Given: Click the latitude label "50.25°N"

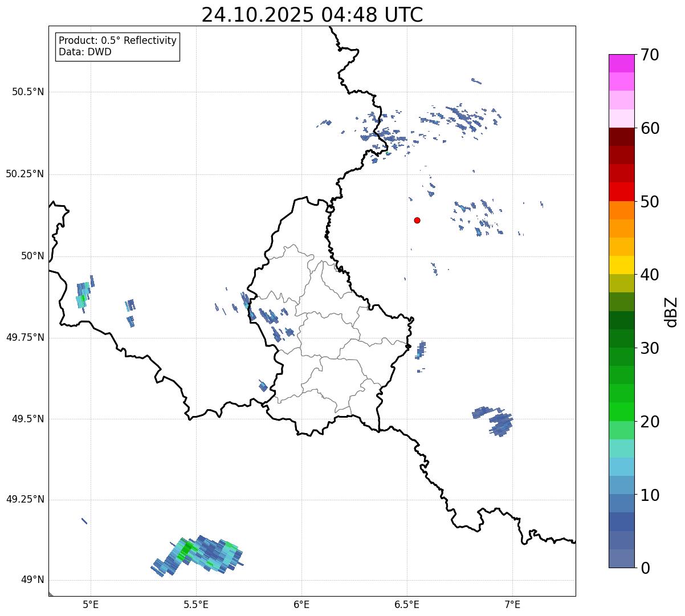Looking at the screenshot, I should [x=25, y=174].
